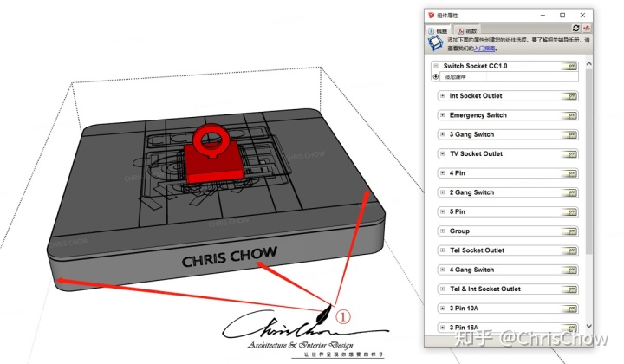Viewport: 624px width, 364px height.
Task: Select the 2 Gang Switch name
Action: tap(471, 192)
